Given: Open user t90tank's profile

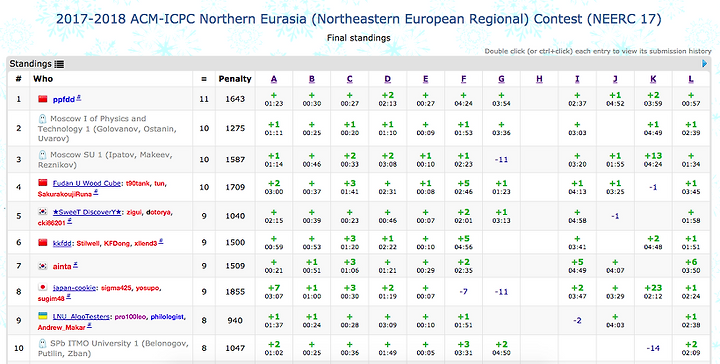Looking at the screenshot, I should (x=138, y=183).
